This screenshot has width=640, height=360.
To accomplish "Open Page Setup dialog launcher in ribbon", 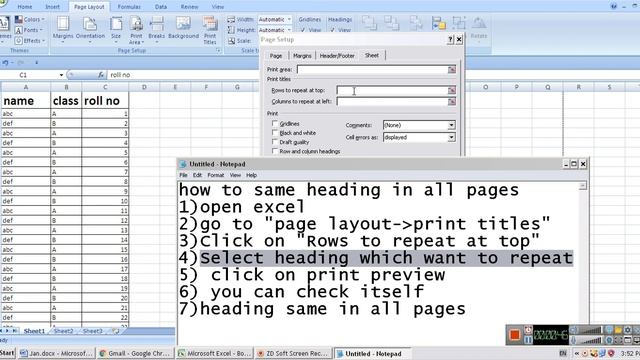I will pos(218,51).
